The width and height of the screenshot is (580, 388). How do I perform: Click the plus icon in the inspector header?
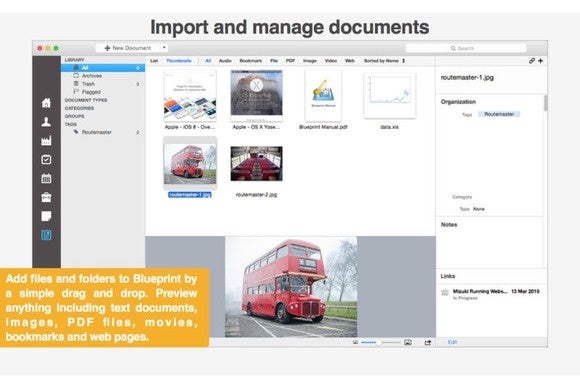pos(540,61)
